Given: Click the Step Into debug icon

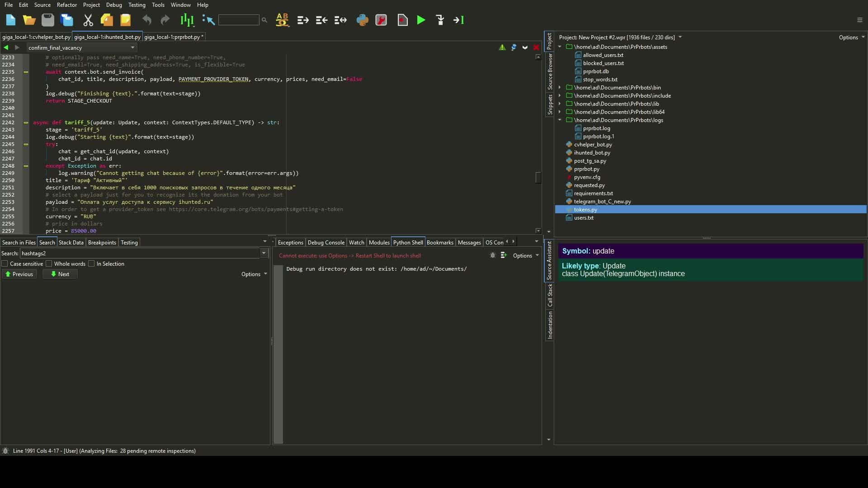Looking at the screenshot, I should pos(439,20).
